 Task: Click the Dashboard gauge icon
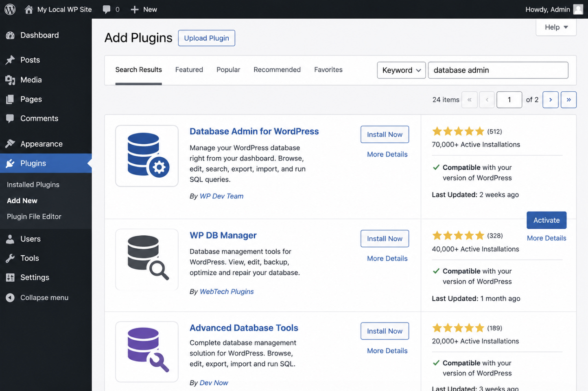[x=10, y=35]
